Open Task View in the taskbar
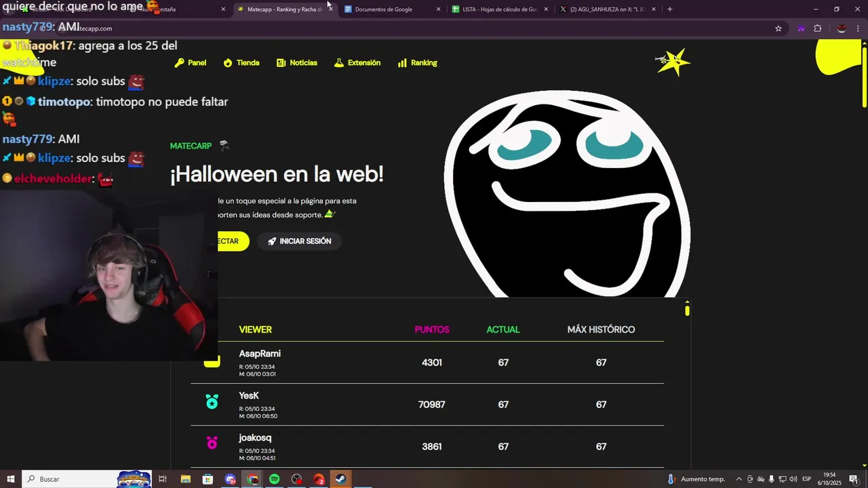The image size is (868, 488). pyautogui.click(x=163, y=479)
